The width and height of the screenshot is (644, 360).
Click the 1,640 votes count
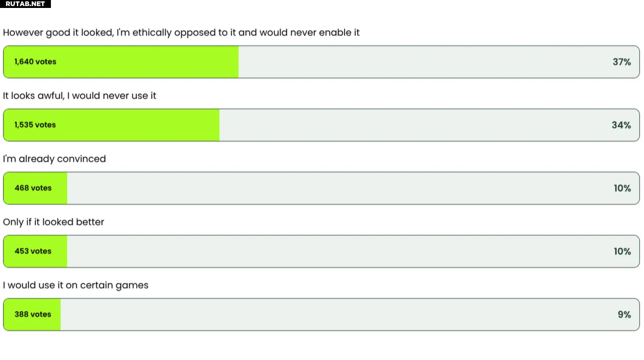(35, 62)
